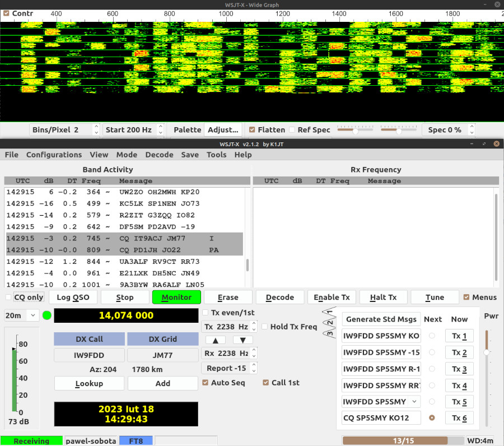Open the Tools menu
The image size is (504, 446).
coord(216,155)
